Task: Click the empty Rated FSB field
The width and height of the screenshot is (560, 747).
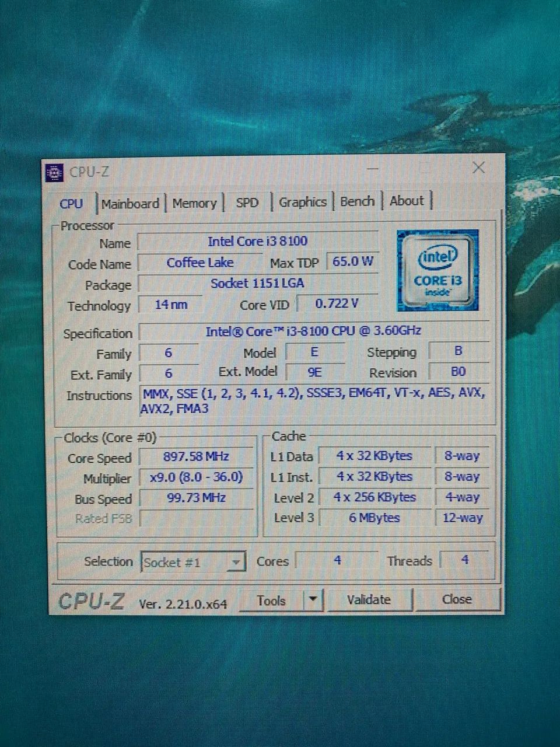Action: (x=196, y=518)
